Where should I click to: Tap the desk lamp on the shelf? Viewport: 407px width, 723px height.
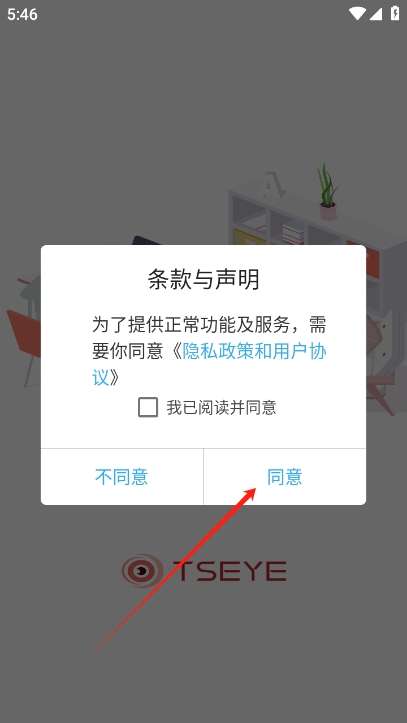pos(274,184)
